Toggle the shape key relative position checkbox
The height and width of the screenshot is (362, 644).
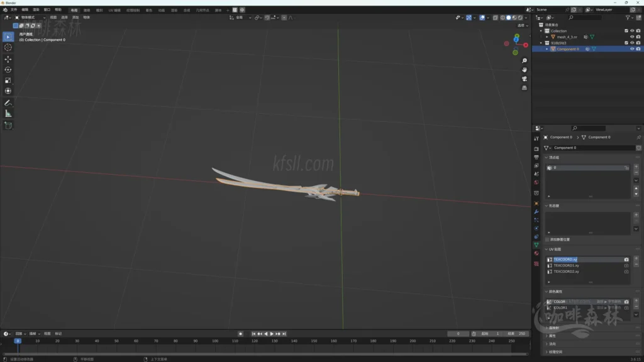tap(547, 239)
